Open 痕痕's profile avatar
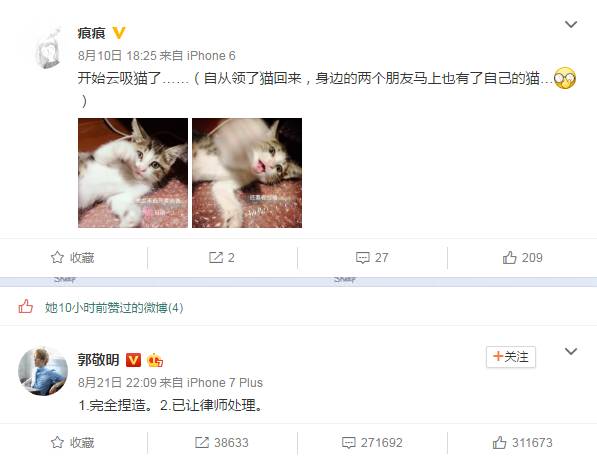This screenshot has height=460, width=597. click(47, 48)
